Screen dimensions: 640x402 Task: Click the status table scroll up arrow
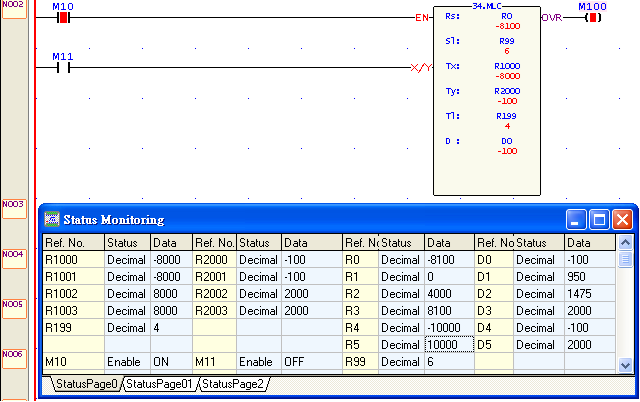pos(625,242)
